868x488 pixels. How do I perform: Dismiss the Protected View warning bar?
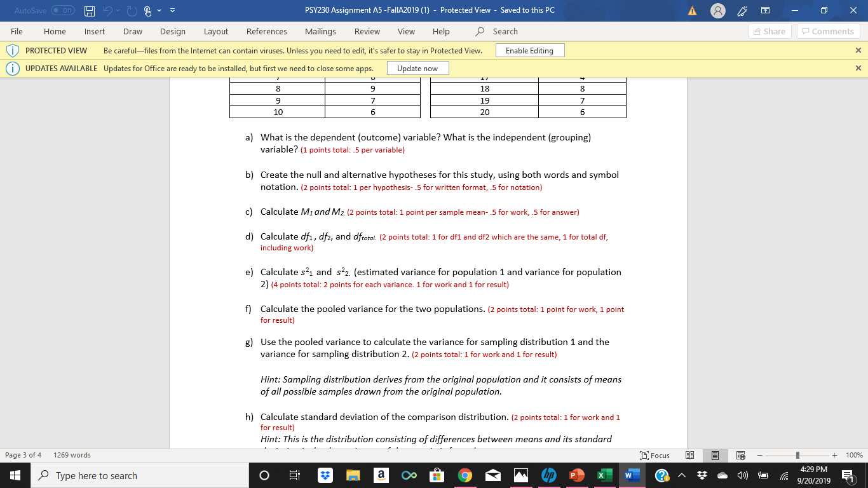point(858,50)
